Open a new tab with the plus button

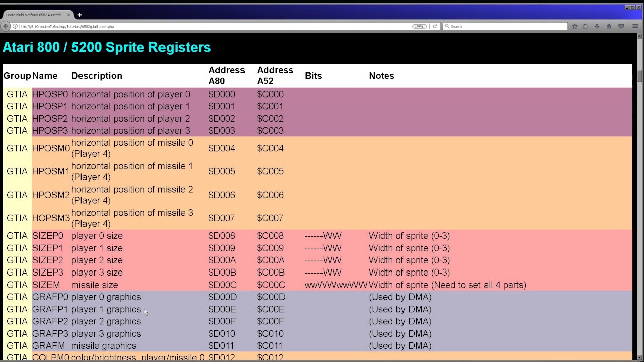tap(79, 15)
